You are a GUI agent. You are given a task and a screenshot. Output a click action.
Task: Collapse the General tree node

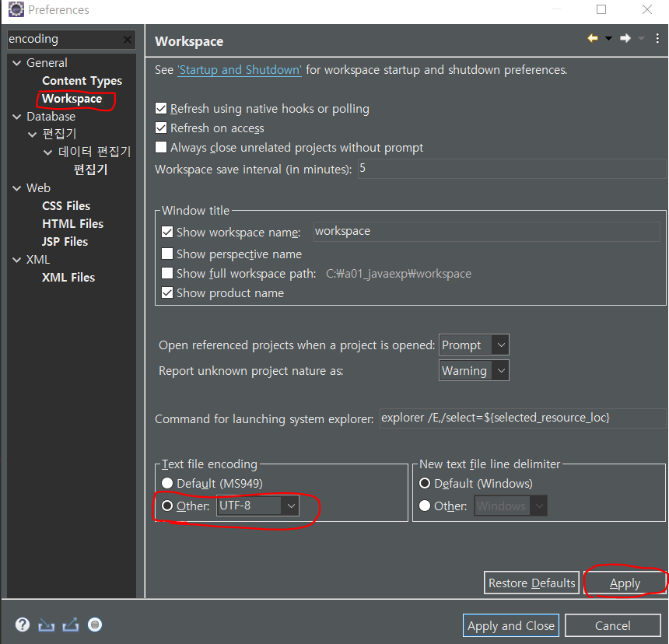coord(17,63)
